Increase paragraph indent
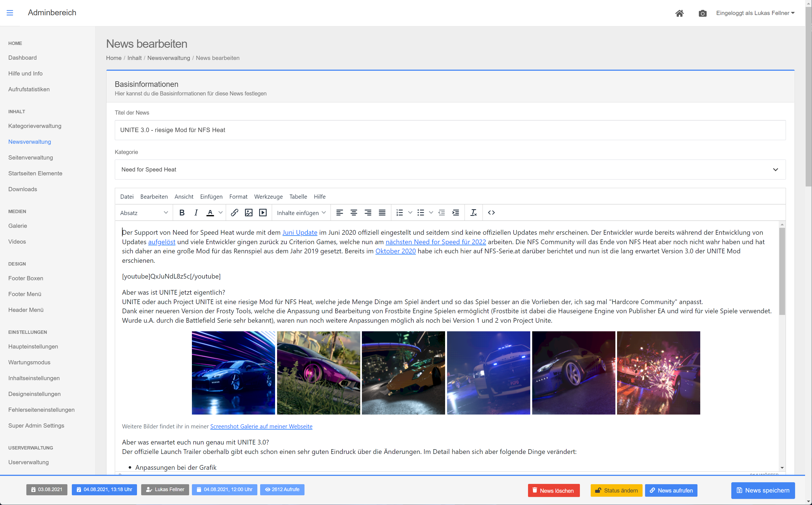Viewport: 812px width, 505px height. coord(456,213)
